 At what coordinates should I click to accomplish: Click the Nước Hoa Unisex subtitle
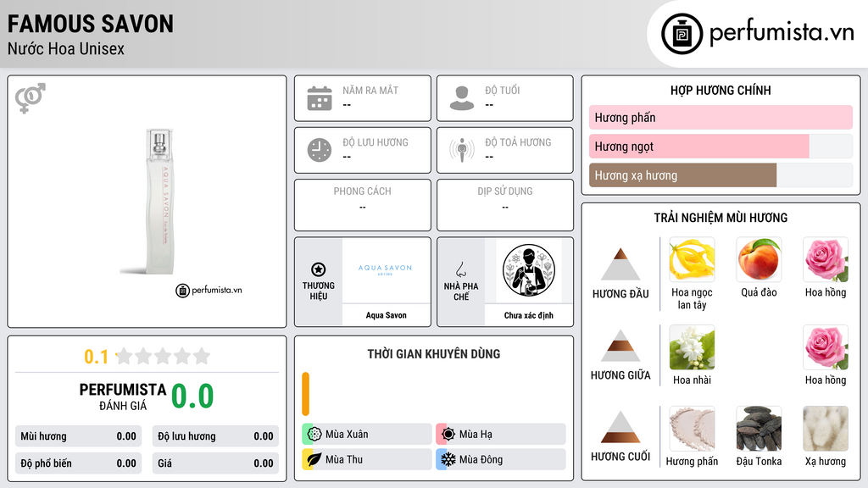click(66, 49)
